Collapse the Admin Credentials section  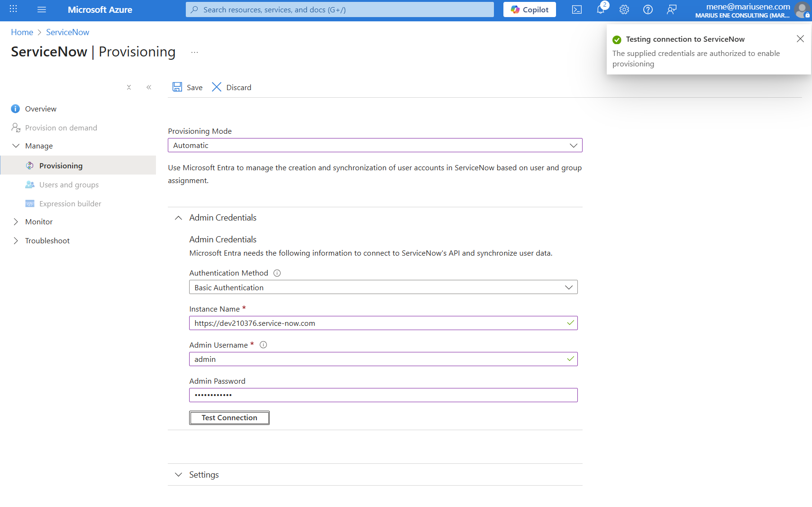click(178, 218)
